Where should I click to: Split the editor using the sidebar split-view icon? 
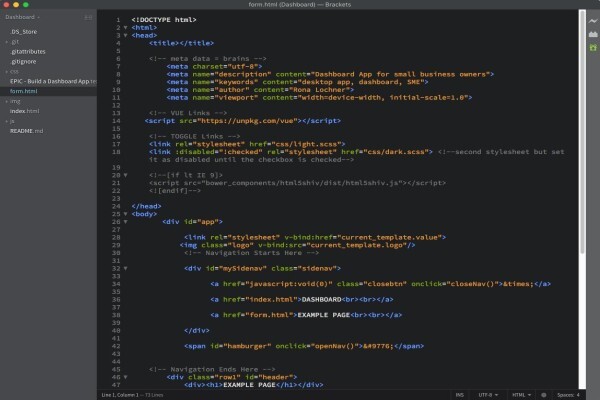[88, 17]
